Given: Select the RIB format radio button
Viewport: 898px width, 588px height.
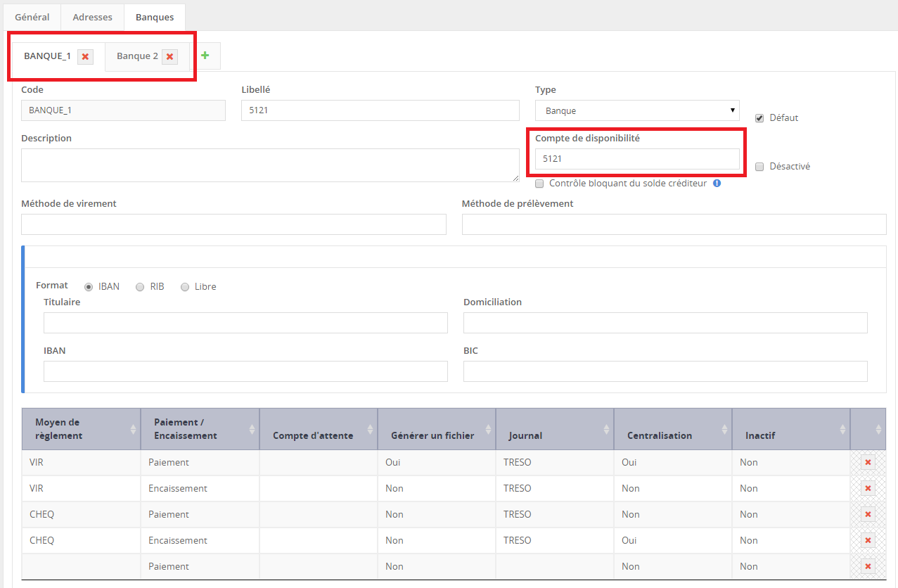Looking at the screenshot, I should pos(140,287).
